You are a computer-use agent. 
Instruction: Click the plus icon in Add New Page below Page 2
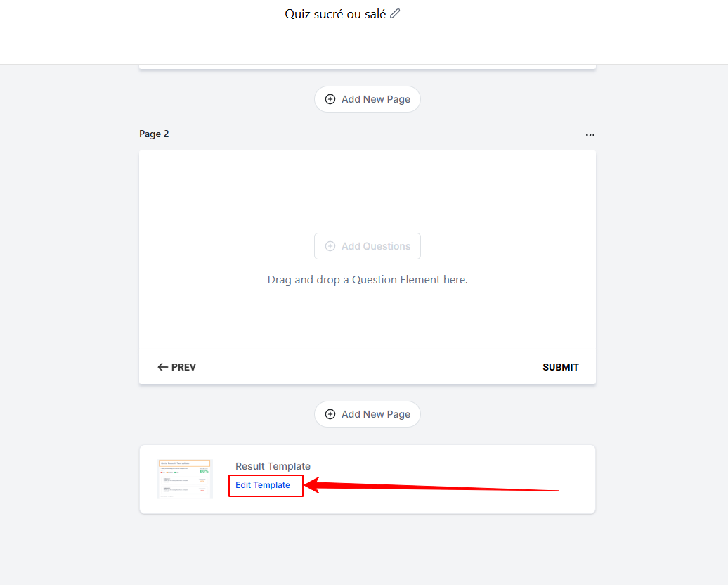330,414
